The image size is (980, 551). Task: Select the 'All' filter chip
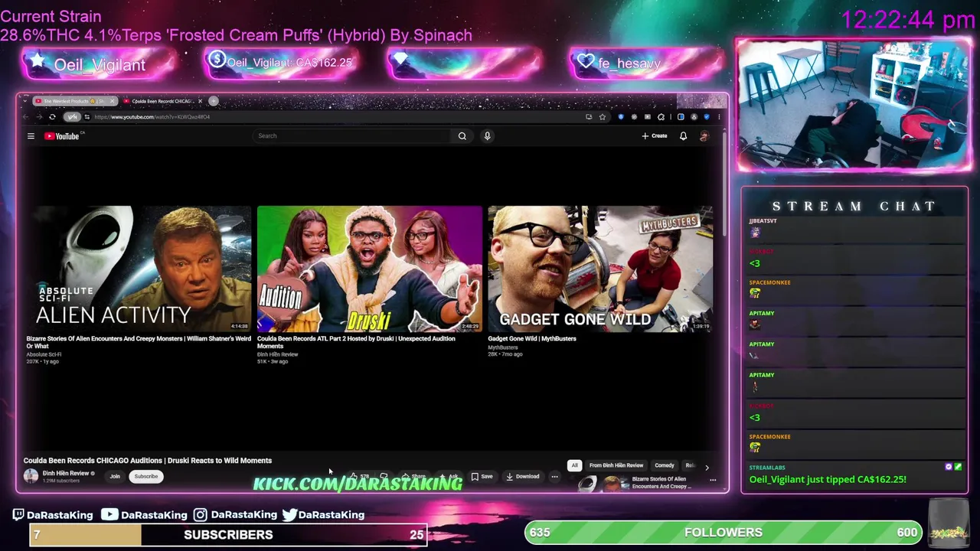(x=575, y=465)
